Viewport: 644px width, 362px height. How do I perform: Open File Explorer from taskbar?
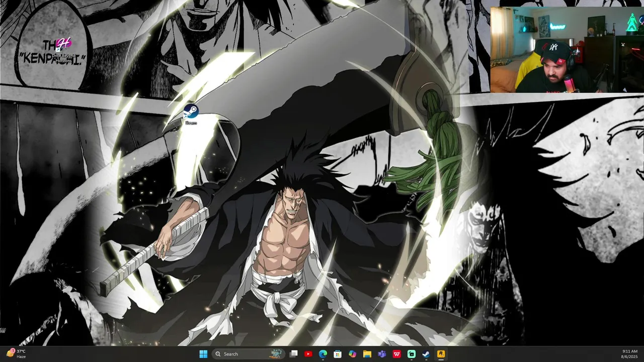367,354
